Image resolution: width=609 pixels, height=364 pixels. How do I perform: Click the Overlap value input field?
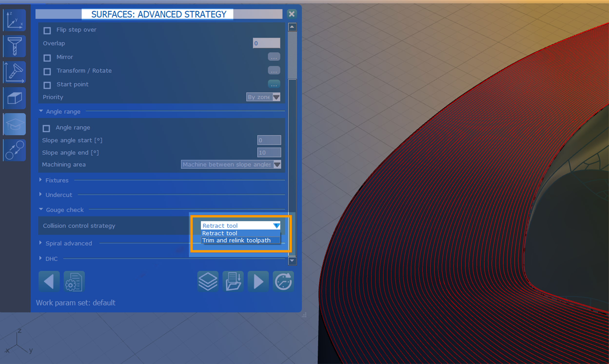(x=266, y=43)
